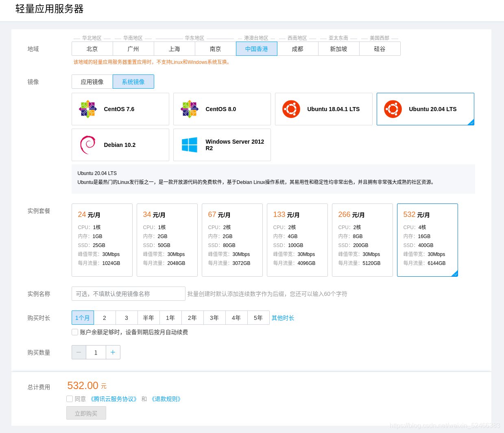Increase purchase quantity with plus button
This screenshot has width=504, height=433.
point(113,352)
